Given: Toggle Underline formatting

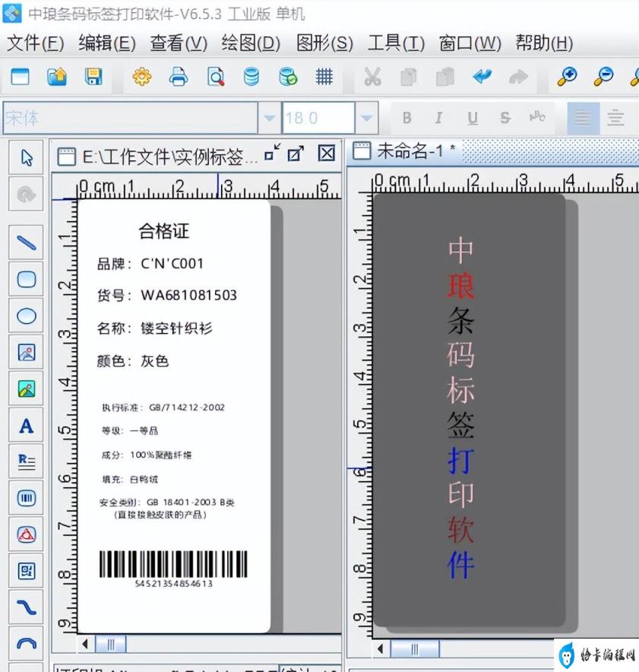Looking at the screenshot, I should [x=473, y=118].
